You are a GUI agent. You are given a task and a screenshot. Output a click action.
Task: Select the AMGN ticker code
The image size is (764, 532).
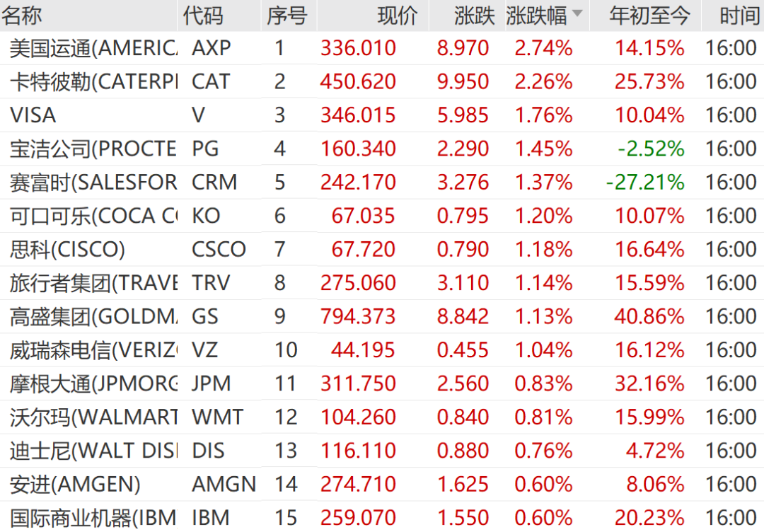224,484
